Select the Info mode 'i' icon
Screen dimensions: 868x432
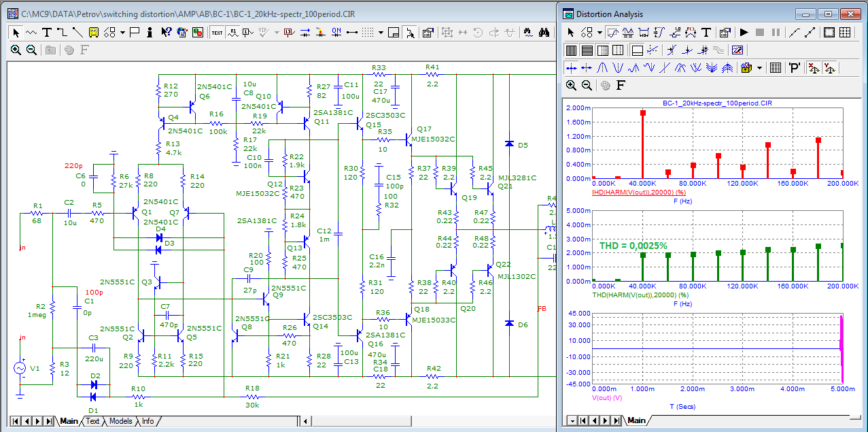[x=150, y=32]
